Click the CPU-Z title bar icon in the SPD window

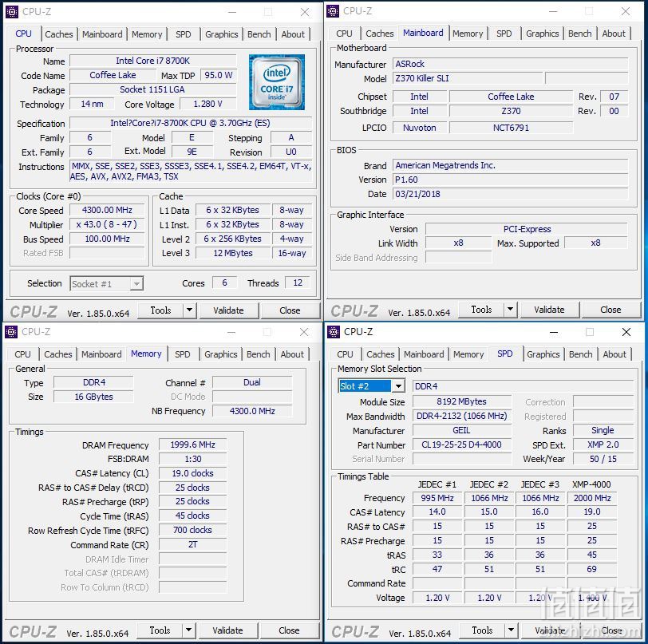pyautogui.click(x=333, y=332)
